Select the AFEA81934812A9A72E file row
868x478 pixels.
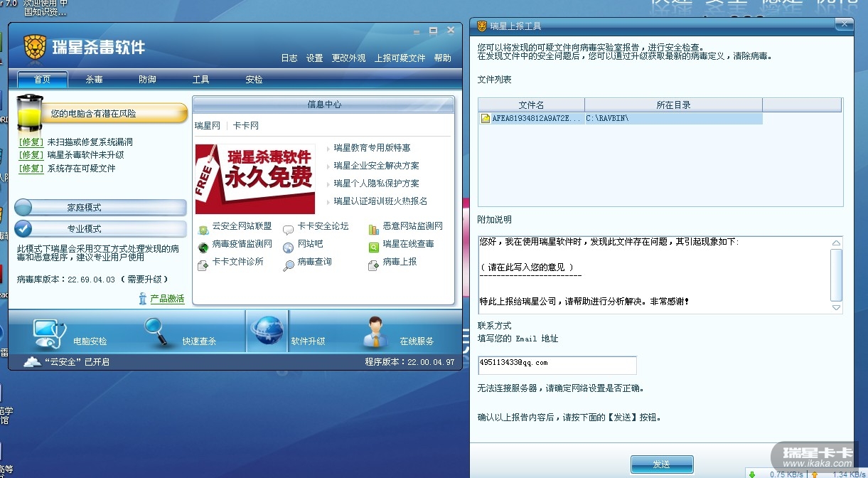pyautogui.click(x=620, y=118)
